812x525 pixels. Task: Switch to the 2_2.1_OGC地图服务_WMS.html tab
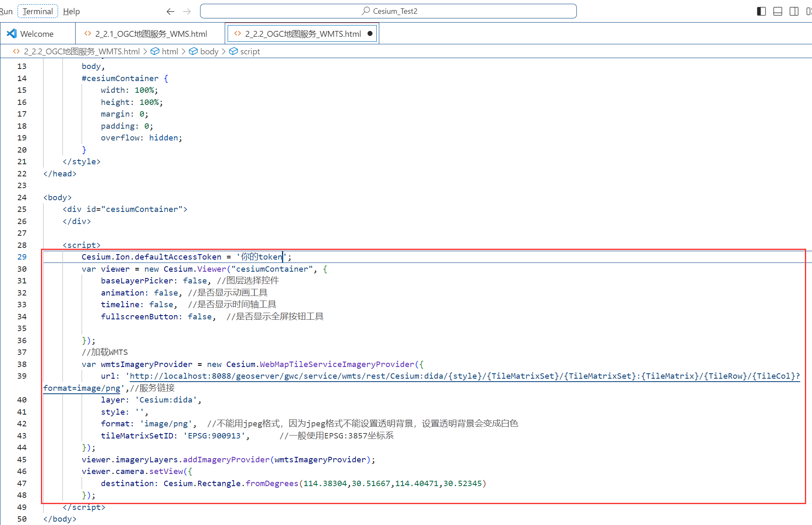tap(150, 33)
